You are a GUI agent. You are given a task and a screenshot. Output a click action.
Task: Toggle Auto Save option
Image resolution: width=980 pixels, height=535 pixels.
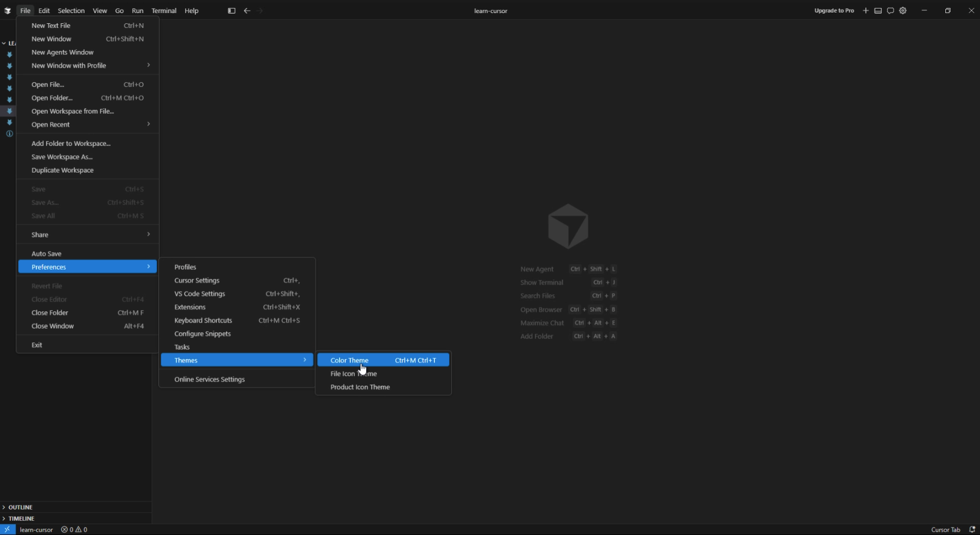pyautogui.click(x=87, y=254)
